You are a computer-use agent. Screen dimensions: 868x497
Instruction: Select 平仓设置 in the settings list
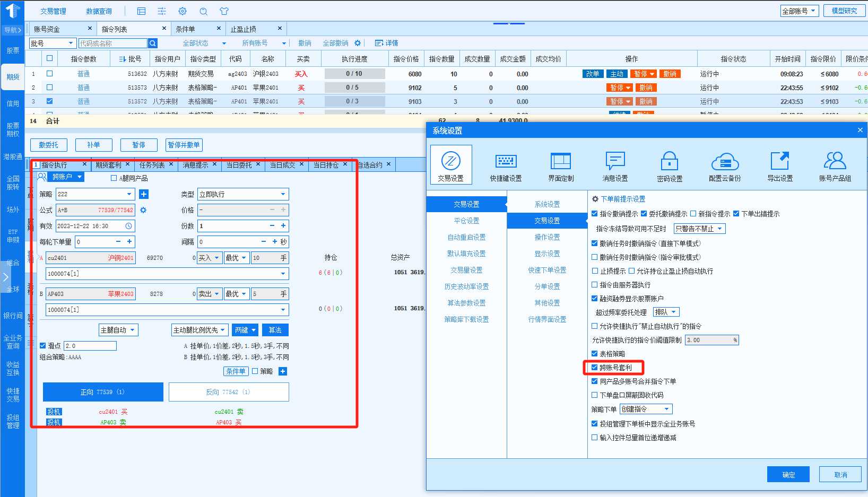point(466,221)
